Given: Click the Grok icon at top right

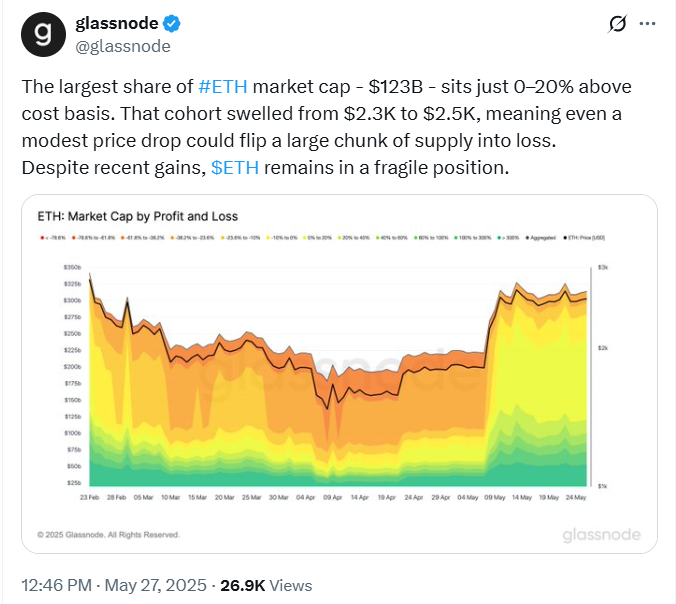Looking at the screenshot, I should (x=617, y=25).
